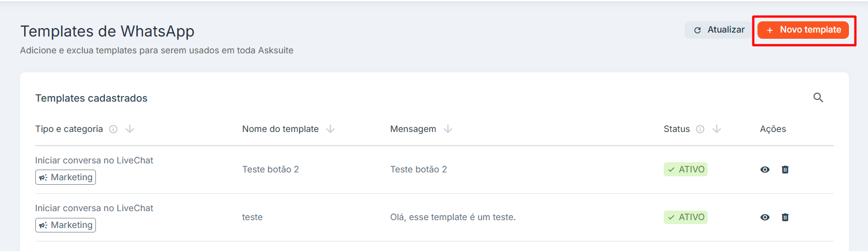View the teste template via eye icon
This screenshot has width=868, height=251.
point(765,217)
